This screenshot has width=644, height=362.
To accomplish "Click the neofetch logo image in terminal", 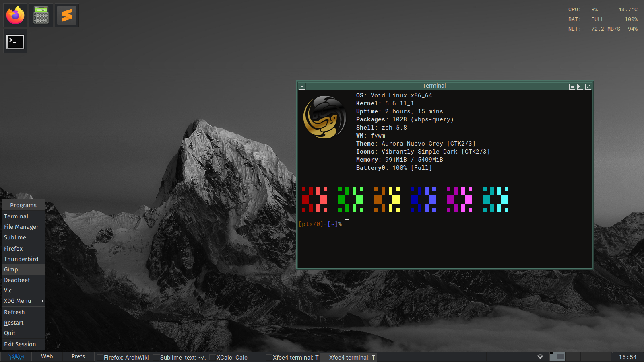I will [x=325, y=117].
